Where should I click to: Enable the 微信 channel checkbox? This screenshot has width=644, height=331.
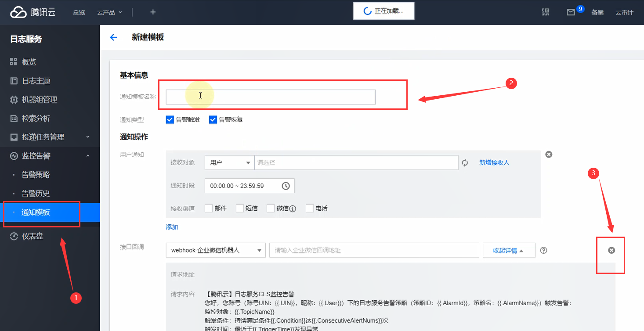271,208
